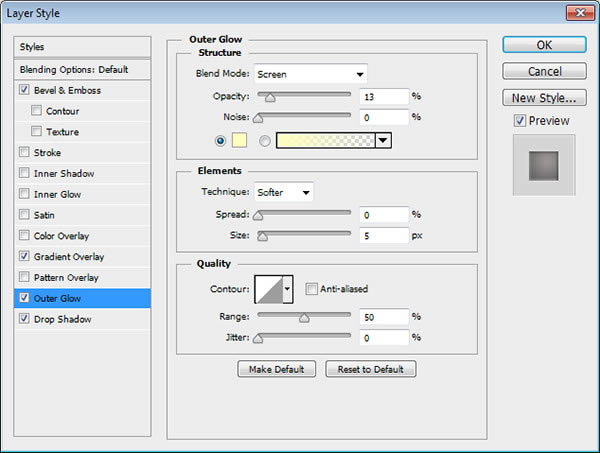Check the Color Overlay box

pyautogui.click(x=24, y=235)
